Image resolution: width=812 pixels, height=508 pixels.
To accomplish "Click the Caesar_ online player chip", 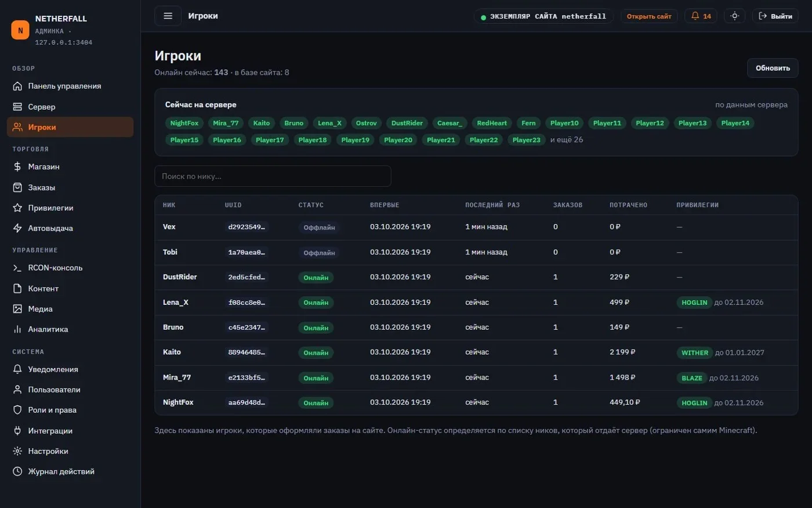I will (449, 123).
